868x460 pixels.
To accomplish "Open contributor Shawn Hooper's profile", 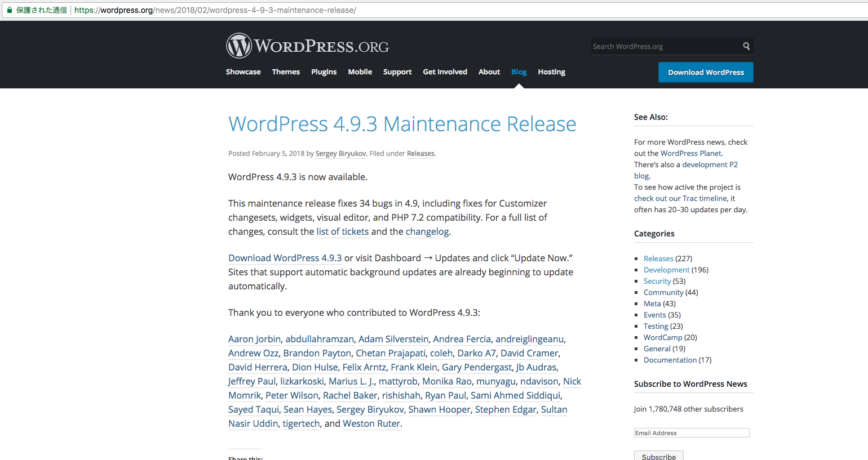I will coord(439,409).
